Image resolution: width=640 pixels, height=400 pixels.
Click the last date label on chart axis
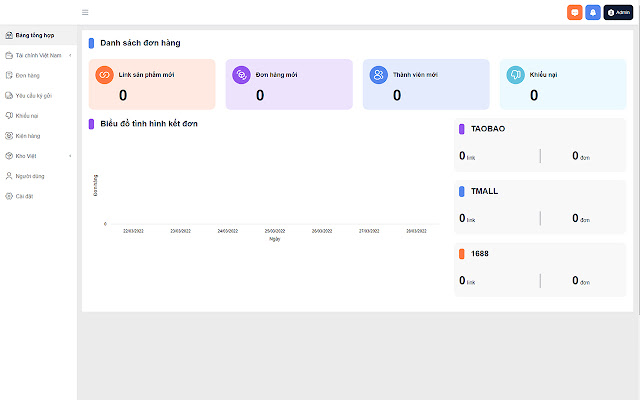click(416, 231)
